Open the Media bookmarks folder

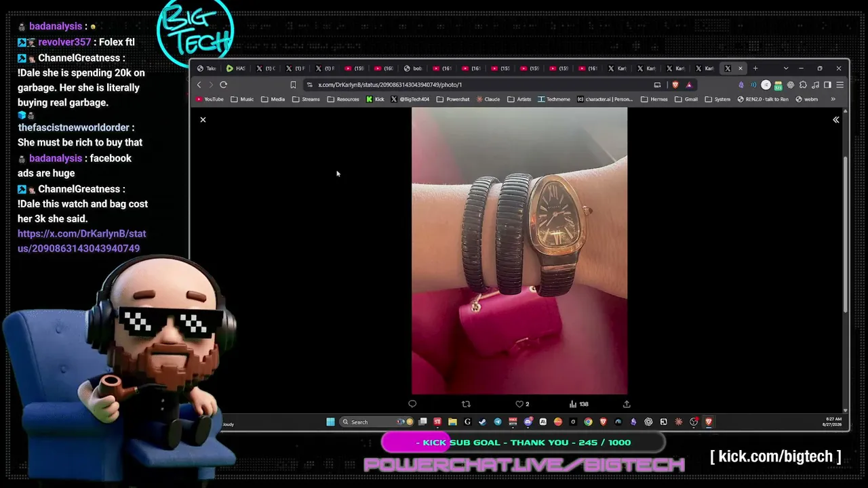[273, 99]
